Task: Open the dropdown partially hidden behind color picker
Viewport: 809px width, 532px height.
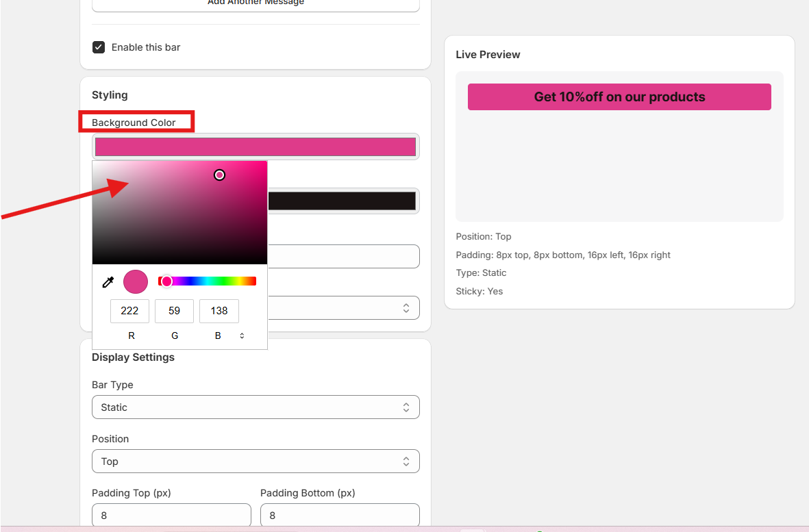Action: point(343,308)
